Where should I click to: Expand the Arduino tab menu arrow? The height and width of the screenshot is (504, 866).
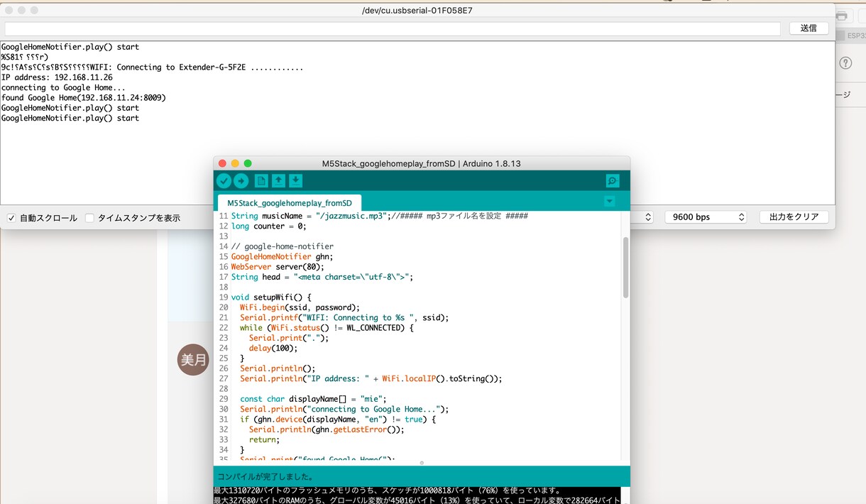tap(609, 201)
